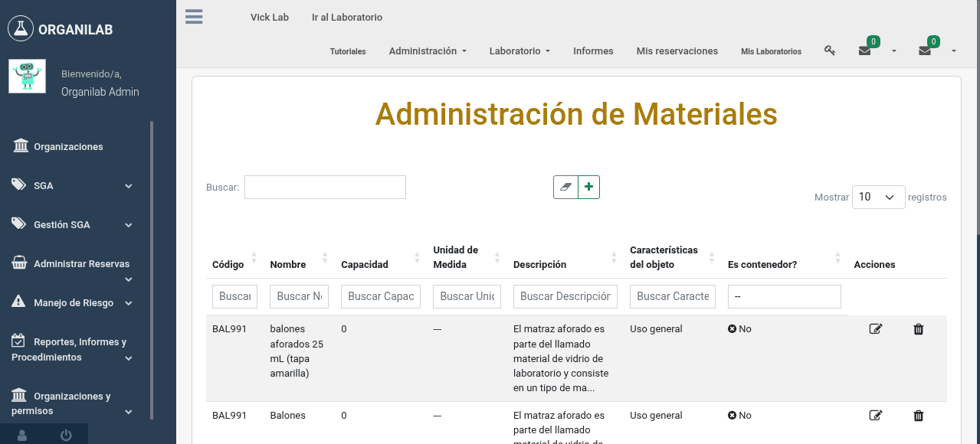Toggle the hamburger sidebar menu icon
Viewport: 980px width, 444px height.
pyautogui.click(x=194, y=16)
